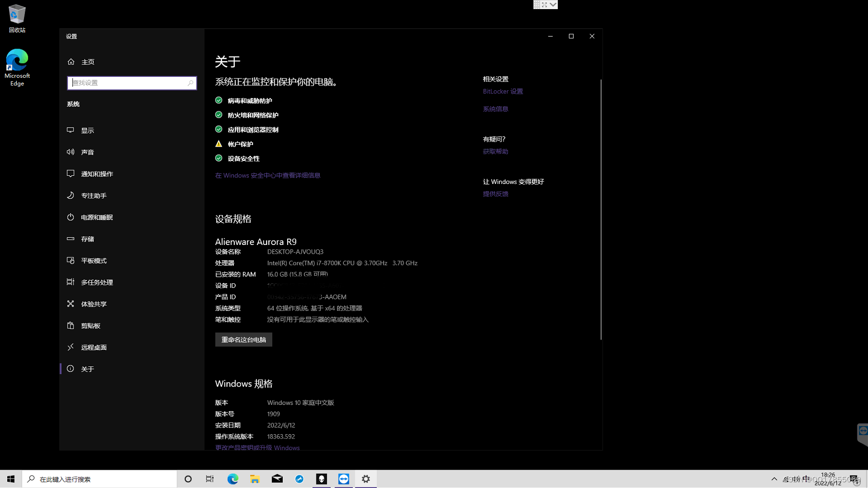
Task: Open File Explorer from taskbar
Action: pos(255,479)
